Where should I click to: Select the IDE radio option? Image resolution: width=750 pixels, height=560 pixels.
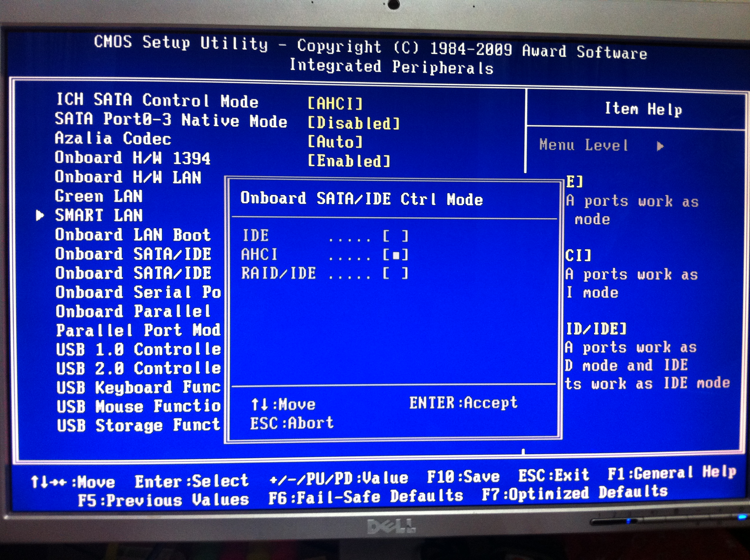click(x=395, y=236)
